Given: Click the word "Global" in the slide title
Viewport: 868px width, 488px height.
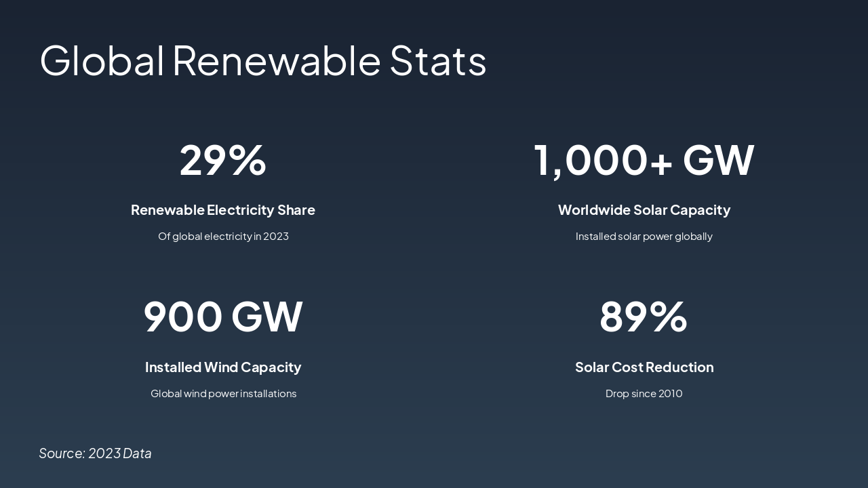Looking at the screenshot, I should [102, 60].
